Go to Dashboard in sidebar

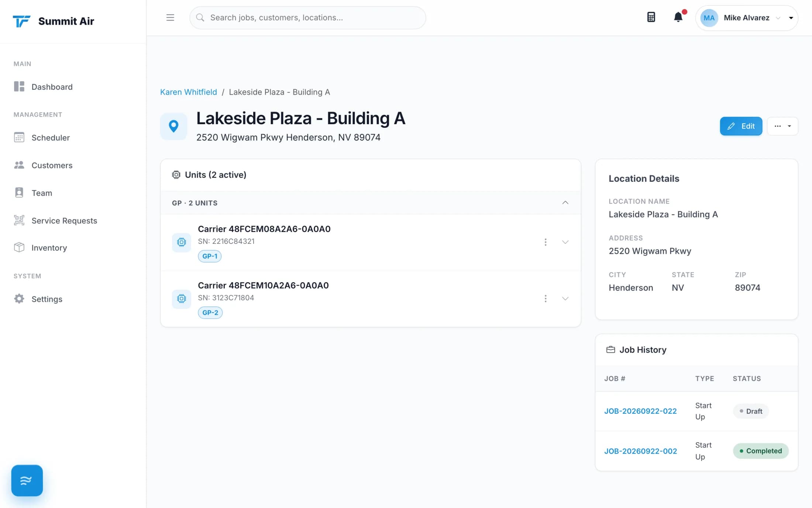point(52,87)
